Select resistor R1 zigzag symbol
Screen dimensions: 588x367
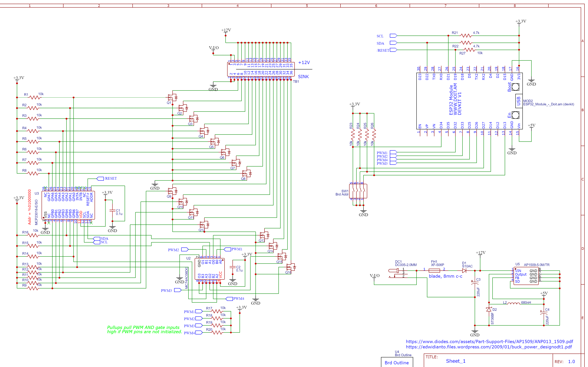tap(34, 98)
